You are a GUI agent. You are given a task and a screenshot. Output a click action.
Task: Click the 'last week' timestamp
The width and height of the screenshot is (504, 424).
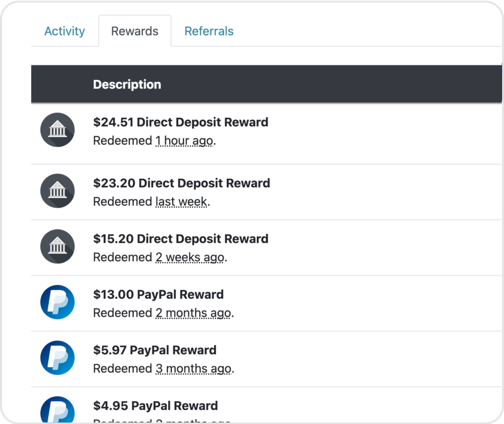coord(181,201)
